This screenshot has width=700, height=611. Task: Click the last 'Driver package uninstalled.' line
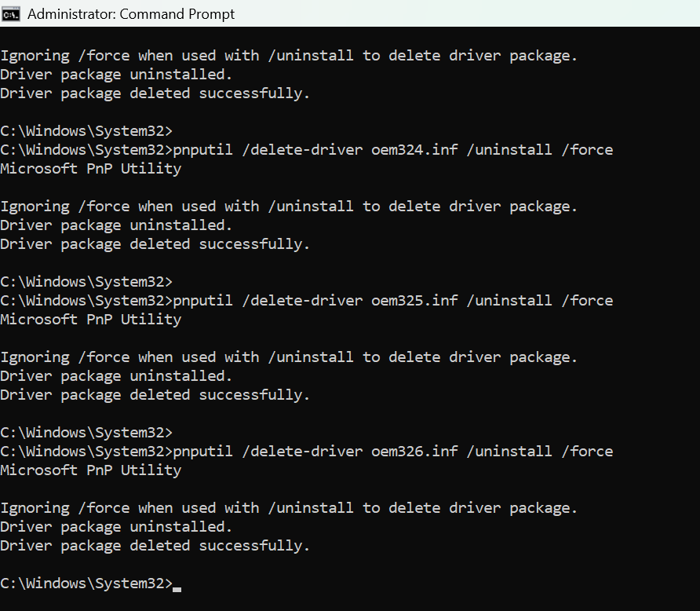coord(116,527)
